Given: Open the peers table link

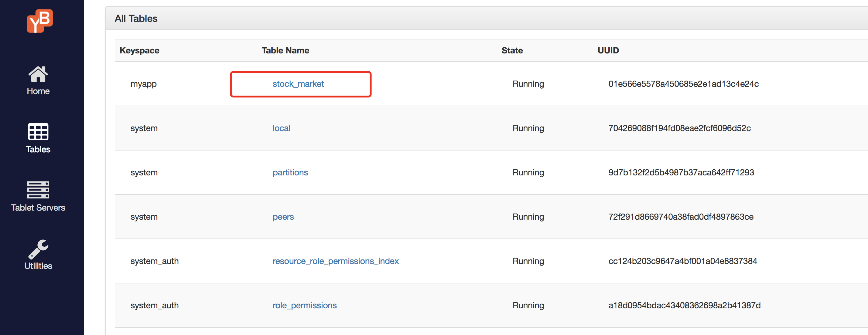Looking at the screenshot, I should pyautogui.click(x=283, y=217).
